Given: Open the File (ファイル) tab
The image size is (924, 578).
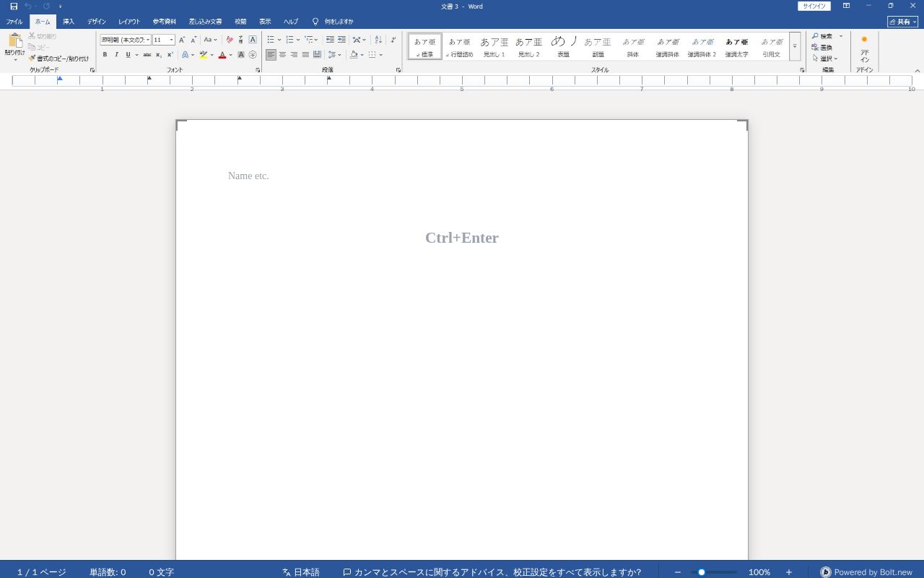Looking at the screenshot, I should click(14, 22).
